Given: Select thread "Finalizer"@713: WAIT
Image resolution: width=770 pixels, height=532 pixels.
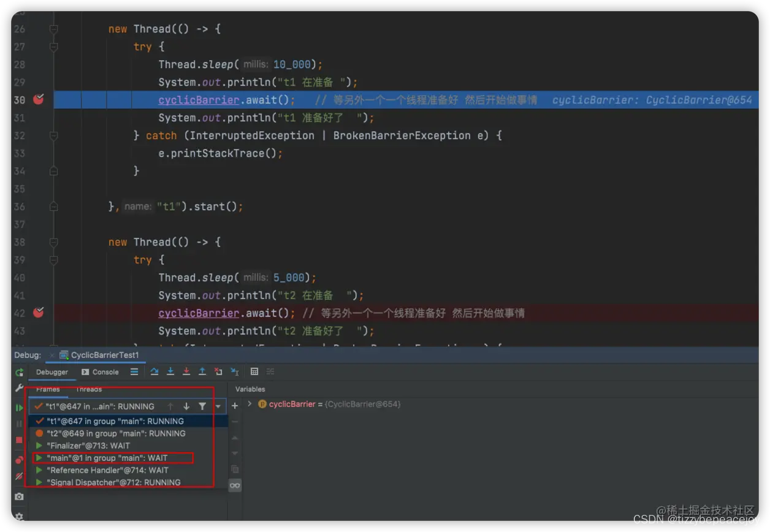Looking at the screenshot, I should pyautogui.click(x=128, y=446).
